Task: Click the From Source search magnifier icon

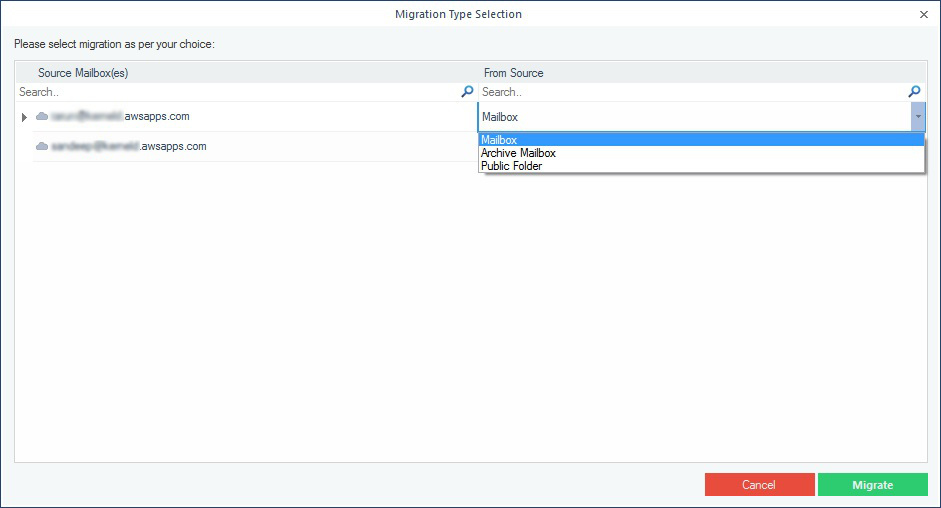Action: pos(914,92)
